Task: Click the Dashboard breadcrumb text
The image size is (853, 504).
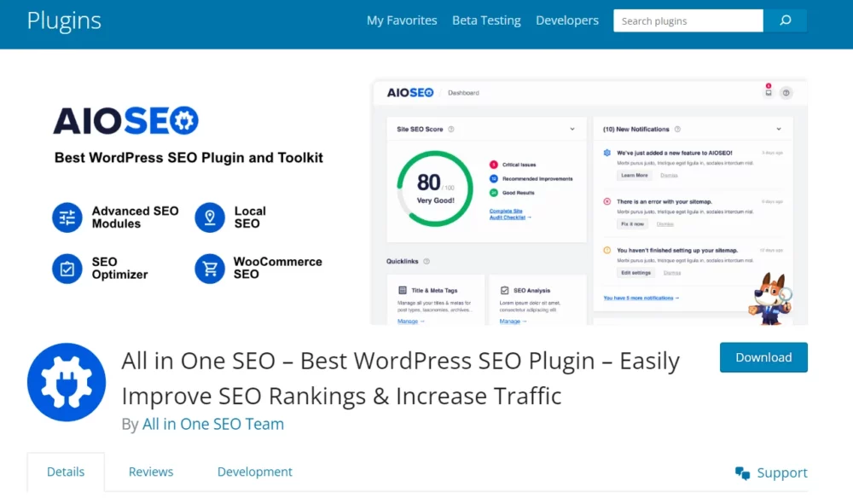Action: (463, 93)
